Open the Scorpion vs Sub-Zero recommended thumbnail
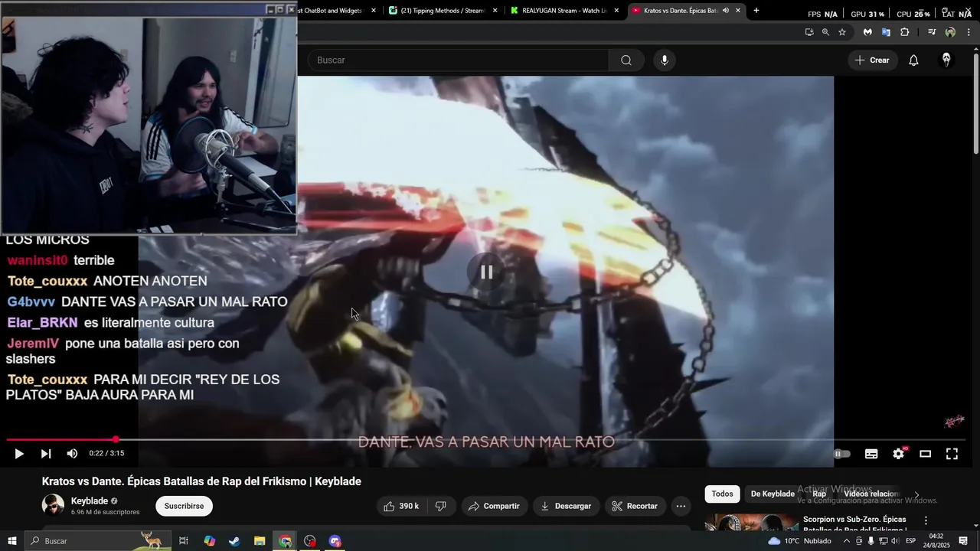The image size is (980, 551). (751, 523)
